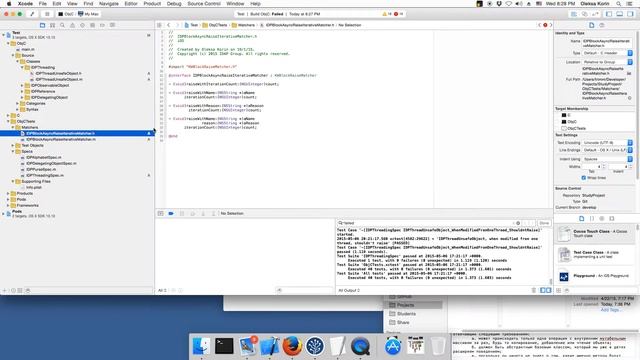Viewport: 640px width, 360px height.
Task: Open the Xcode application menu
Action: (x=25, y=3)
